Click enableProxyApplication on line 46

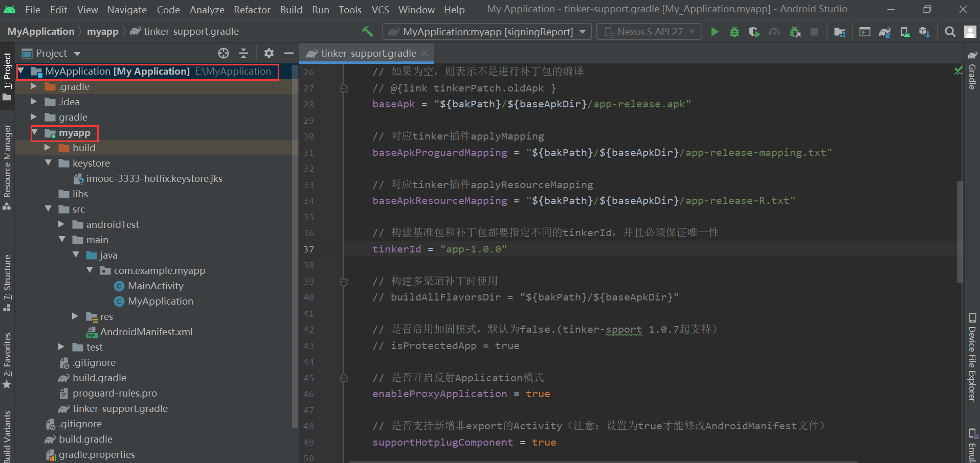tap(440, 394)
